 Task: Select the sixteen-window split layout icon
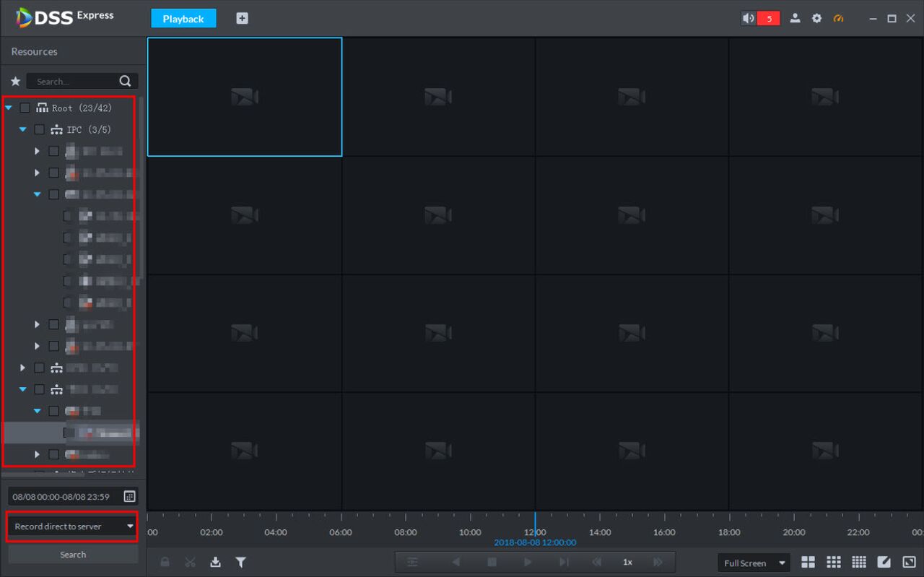click(x=858, y=562)
